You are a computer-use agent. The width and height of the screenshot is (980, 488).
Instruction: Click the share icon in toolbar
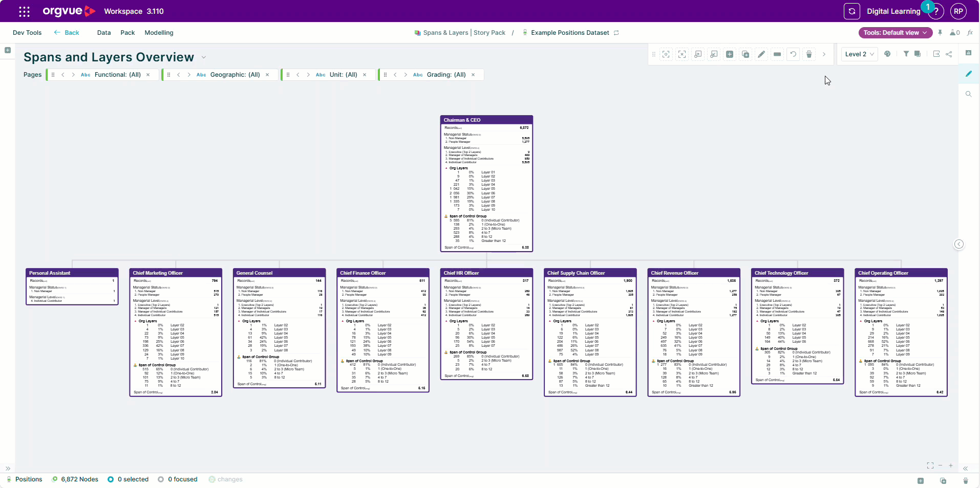click(x=949, y=54)
